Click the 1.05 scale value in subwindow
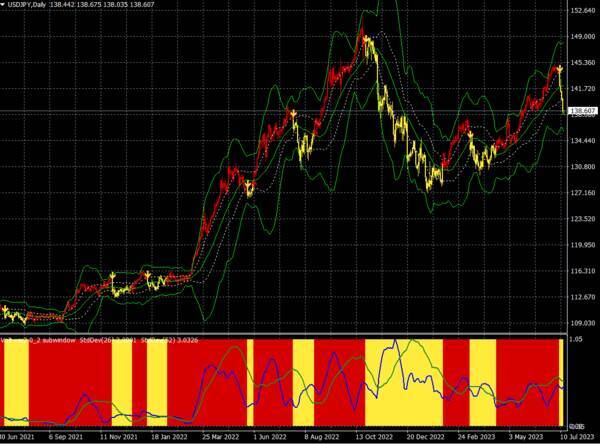 click(x=578, y=341)
